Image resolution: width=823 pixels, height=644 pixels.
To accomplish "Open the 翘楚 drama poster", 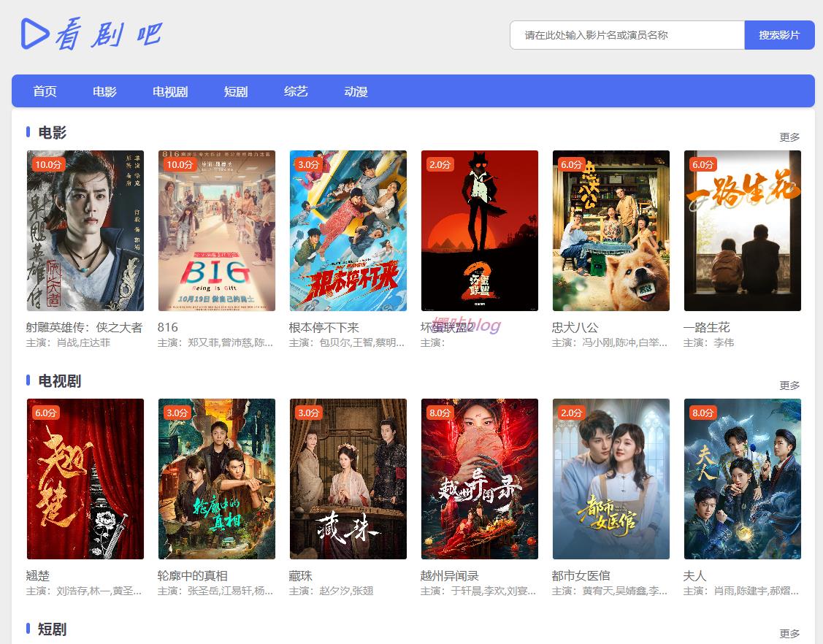I will pyautogui.click(x=85, y=479).
